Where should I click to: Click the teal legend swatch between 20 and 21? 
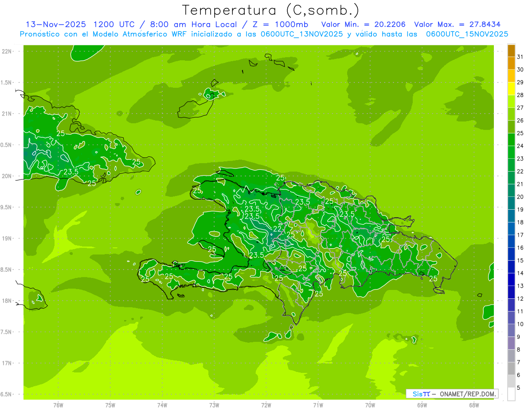tap(511, 191)
